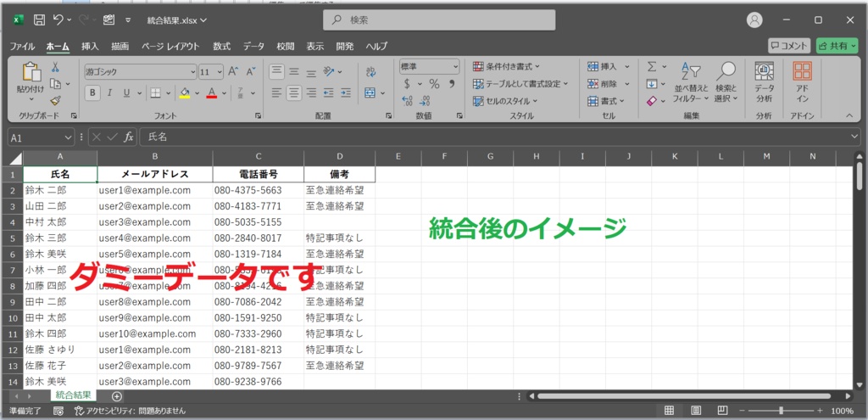Screen dimensions: 868x420
Task: Switch to the 数式 ribbon tab
Action: [222, 47]
